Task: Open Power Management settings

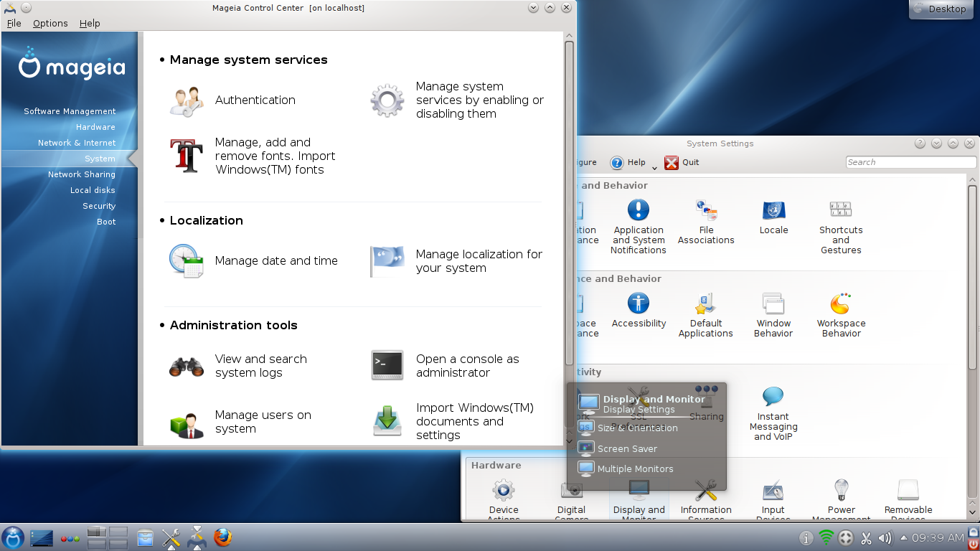Action: click(x=841, y=499)
